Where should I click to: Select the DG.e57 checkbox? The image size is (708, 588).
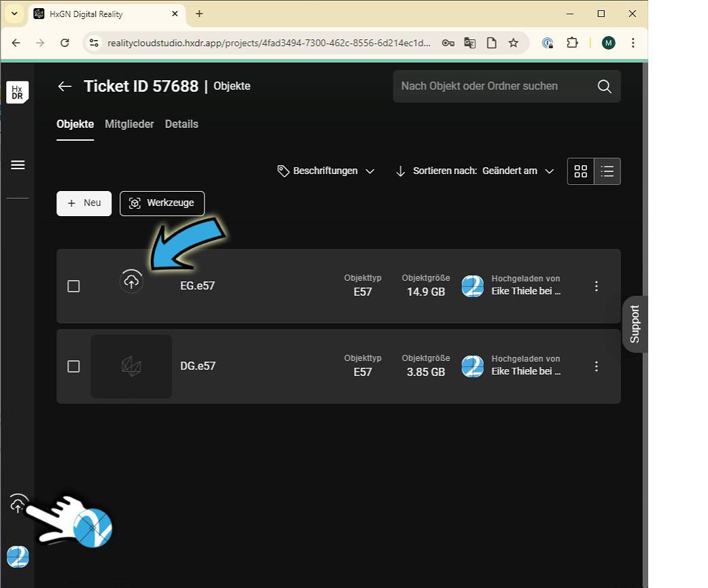point(73,366)
